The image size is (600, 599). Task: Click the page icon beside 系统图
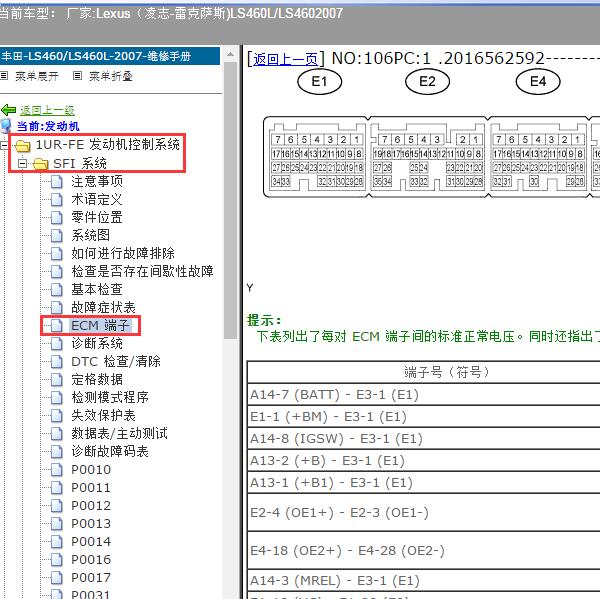tap(57, 235)
